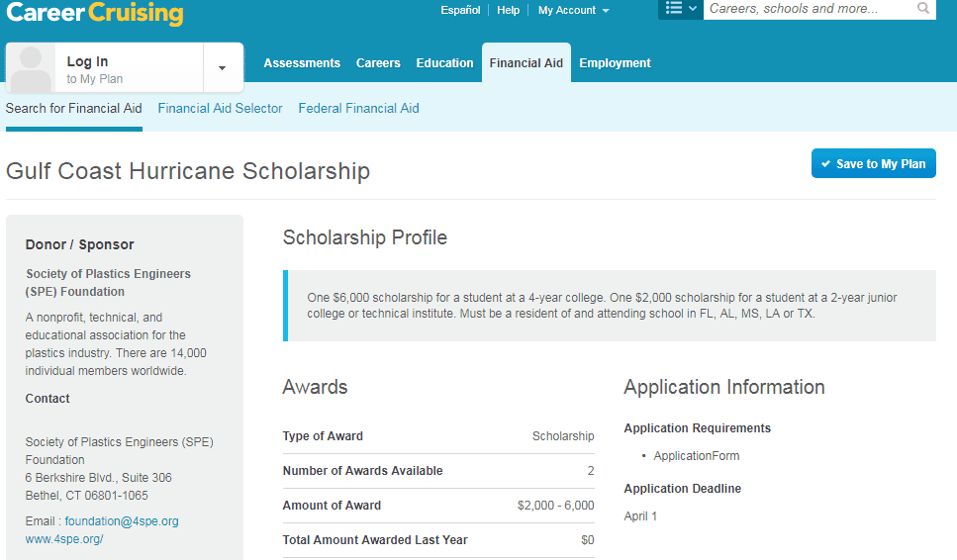Switch language to Español
The width and height of the screenshot is (957, 560).
click(x=460, y=10)
